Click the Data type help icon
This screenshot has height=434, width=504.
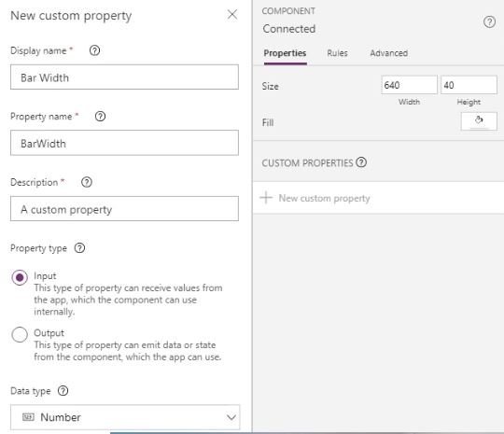[63, 390]
